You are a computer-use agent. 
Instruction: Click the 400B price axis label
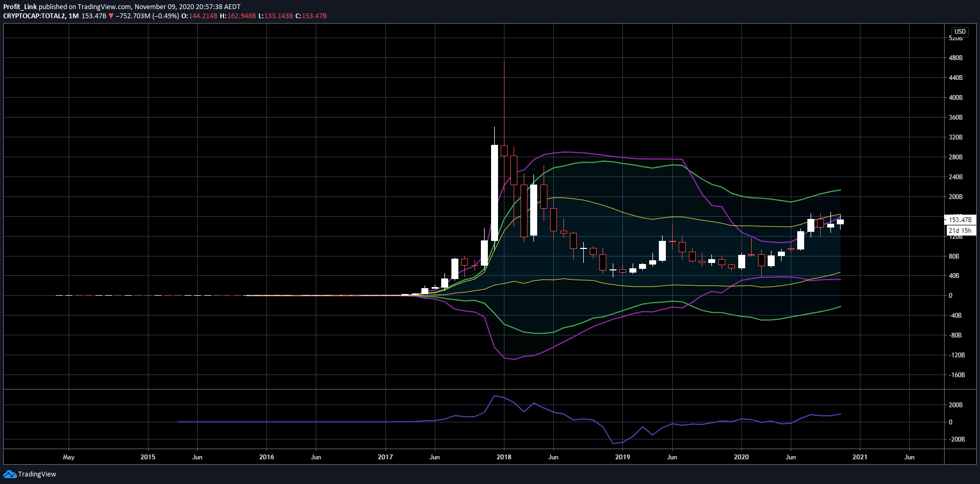click(955, 98)
